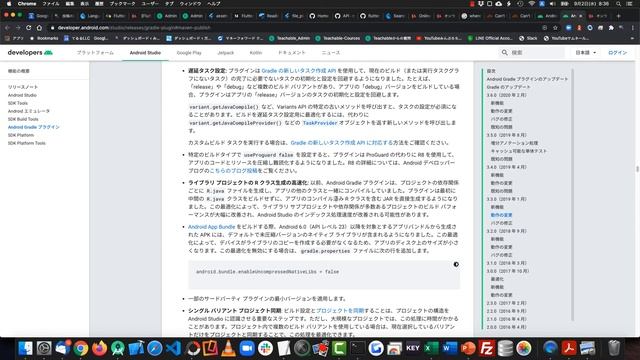Open SDK Platform Tools in left sidebar
The width and height of the screenshot is (640, 360).
27,143
